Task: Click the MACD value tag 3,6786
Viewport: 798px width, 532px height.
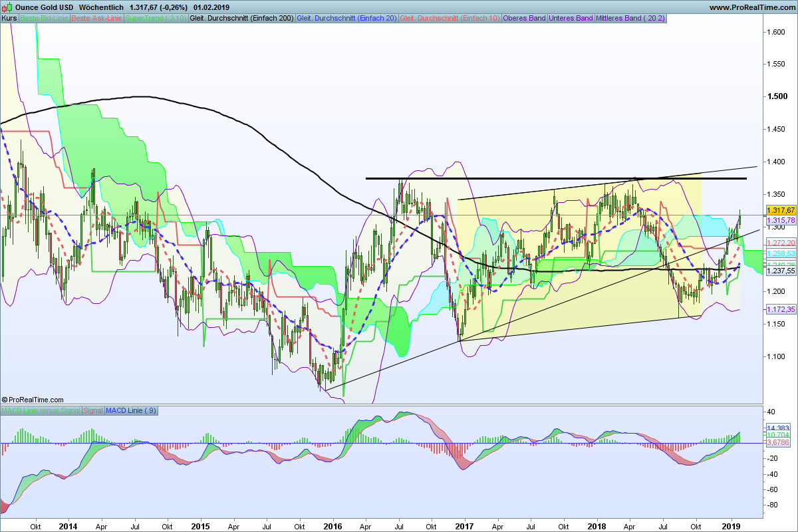Action: point(777,442)
